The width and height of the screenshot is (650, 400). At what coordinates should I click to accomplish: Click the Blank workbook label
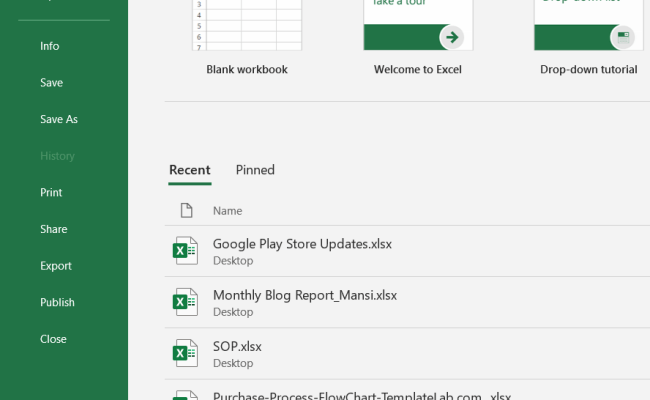coord(247,69)
